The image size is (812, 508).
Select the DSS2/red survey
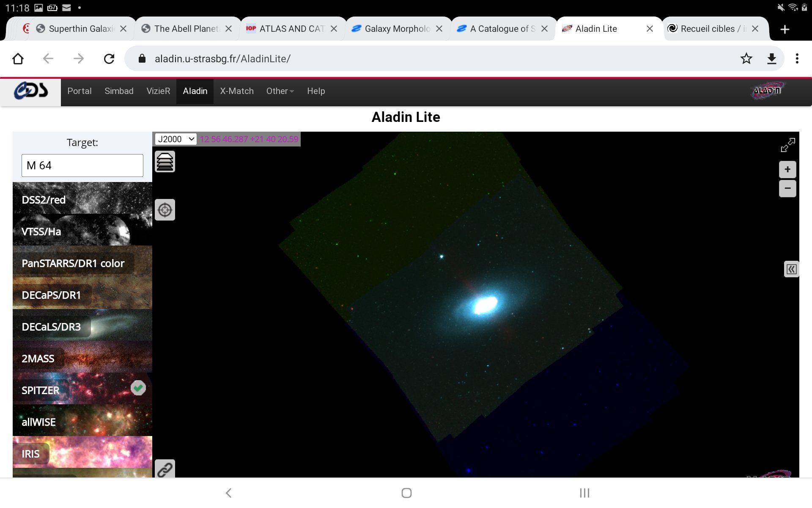click(82, 198)
